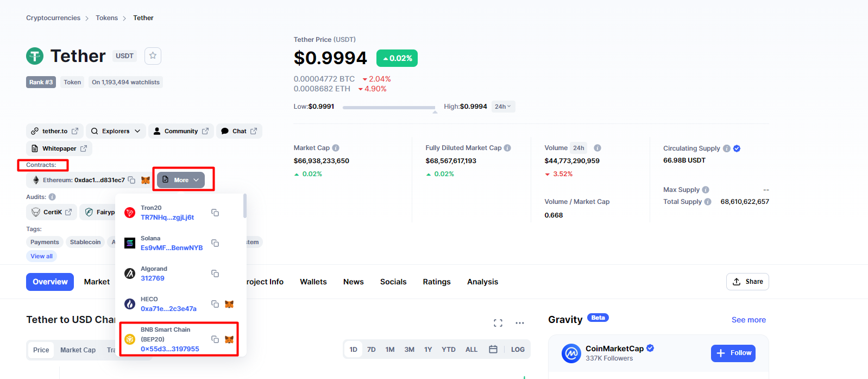868x379 pixels.
Task: Copy the HECO contract address
Action: point(215,304)
